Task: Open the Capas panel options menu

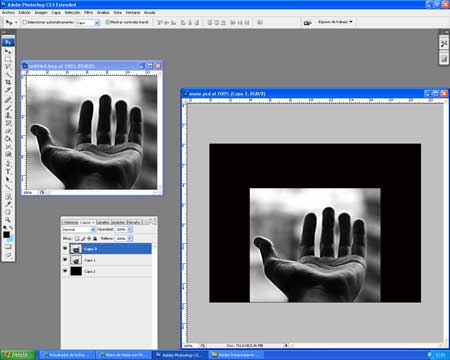Action: pos(154,222)
